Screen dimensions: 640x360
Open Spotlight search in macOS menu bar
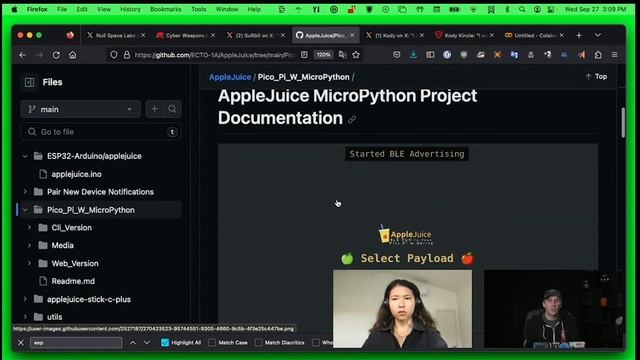coord(522,9)
